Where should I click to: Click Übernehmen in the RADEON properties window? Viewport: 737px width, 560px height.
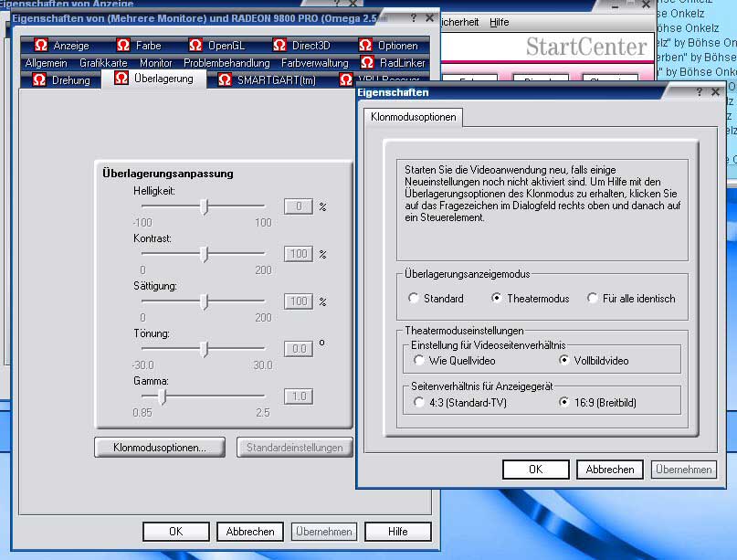point(324,532)
